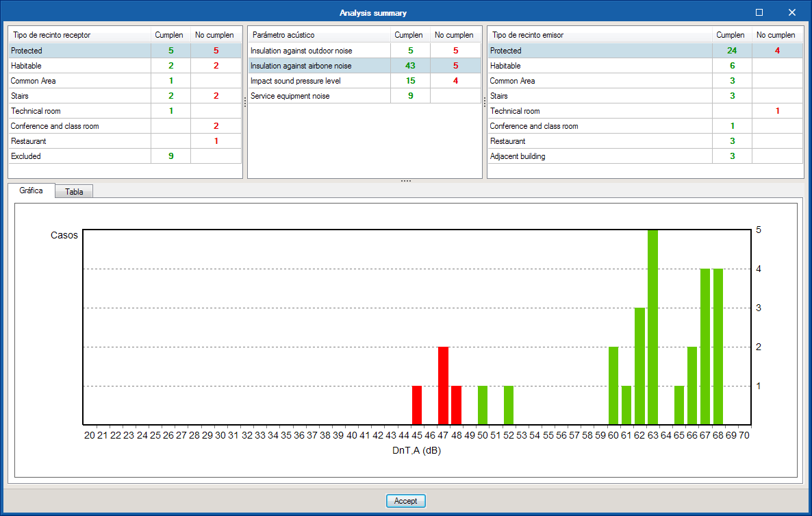Click the Restaurant row in emisor table
The height and width of the screenshot is (516, 812).
pyautogui.click(x=645, y=141)
